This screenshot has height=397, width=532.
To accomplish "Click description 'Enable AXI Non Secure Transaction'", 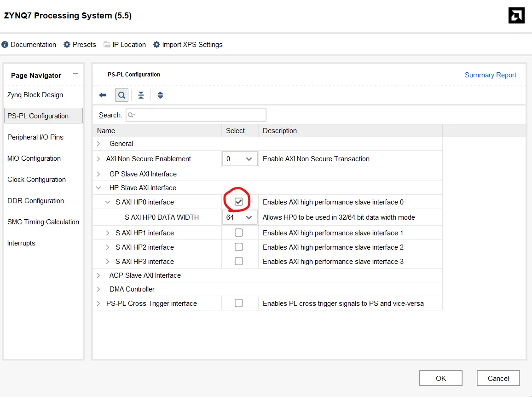I will [316, 159].
